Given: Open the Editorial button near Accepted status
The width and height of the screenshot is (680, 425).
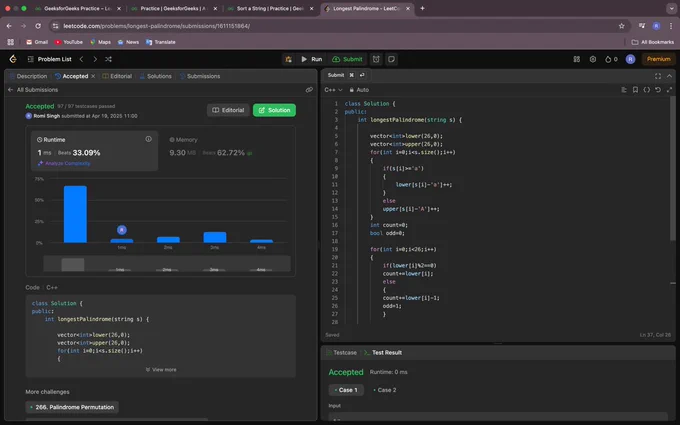Looking at the screenshot, I should (228, 110).
